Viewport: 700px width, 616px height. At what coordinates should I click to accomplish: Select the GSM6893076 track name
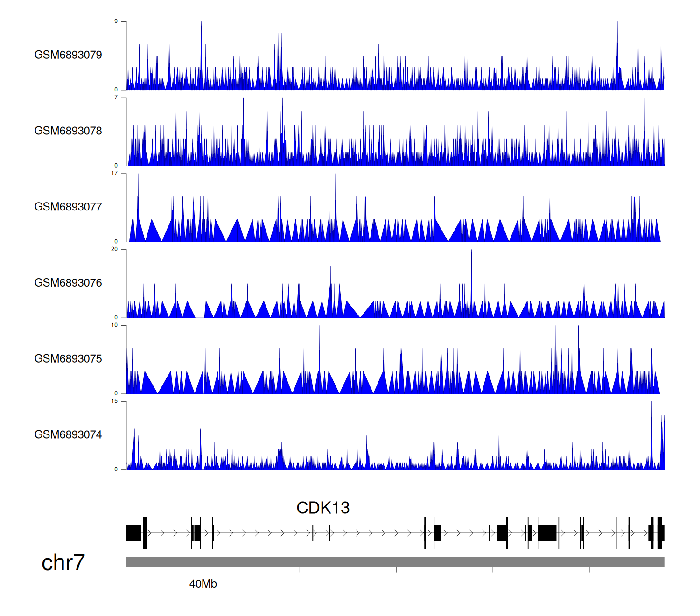click(68, 283)
